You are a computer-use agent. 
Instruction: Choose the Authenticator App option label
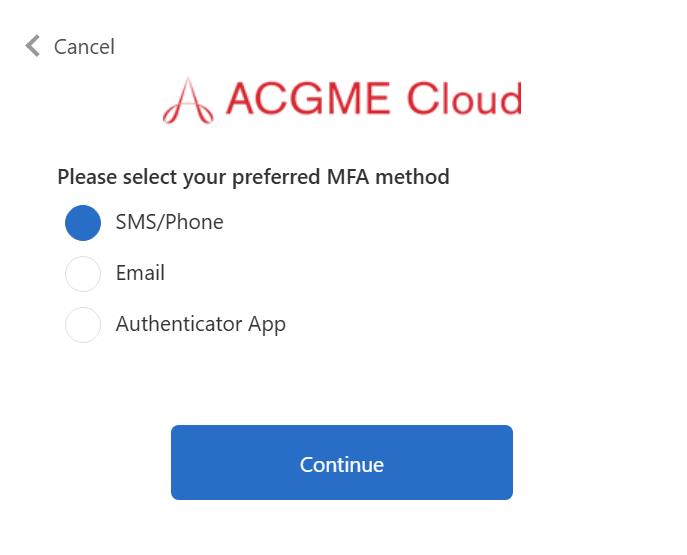tap(201, 325)
